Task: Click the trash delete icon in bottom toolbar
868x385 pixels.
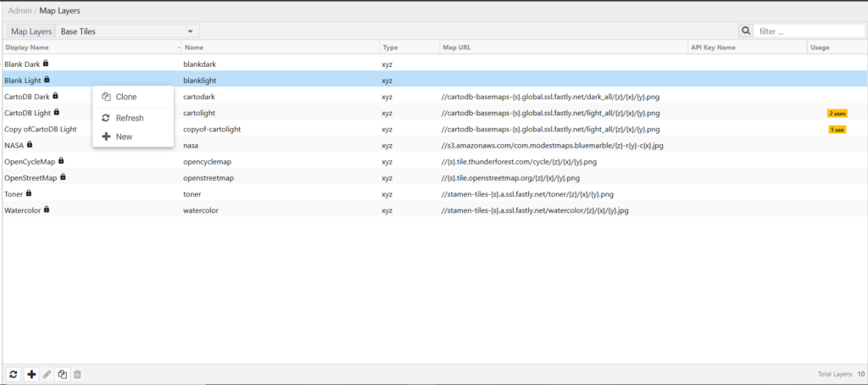Action: click(x=78, y=375)
